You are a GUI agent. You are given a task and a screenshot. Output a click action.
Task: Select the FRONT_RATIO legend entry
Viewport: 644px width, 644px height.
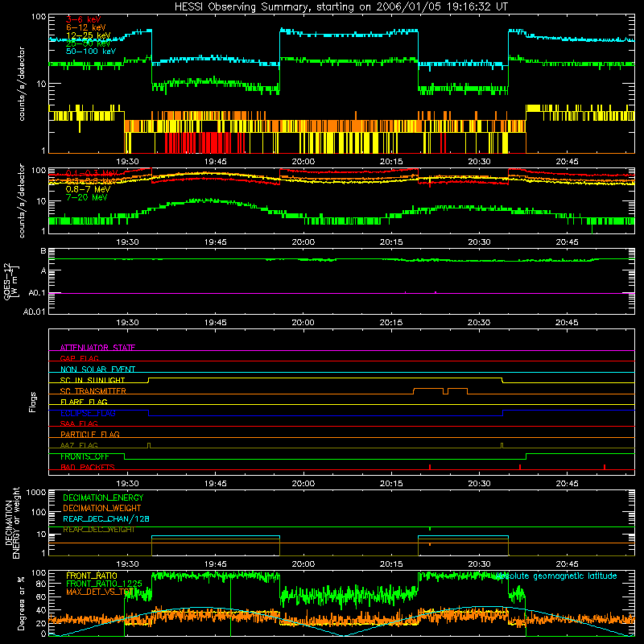92,576
